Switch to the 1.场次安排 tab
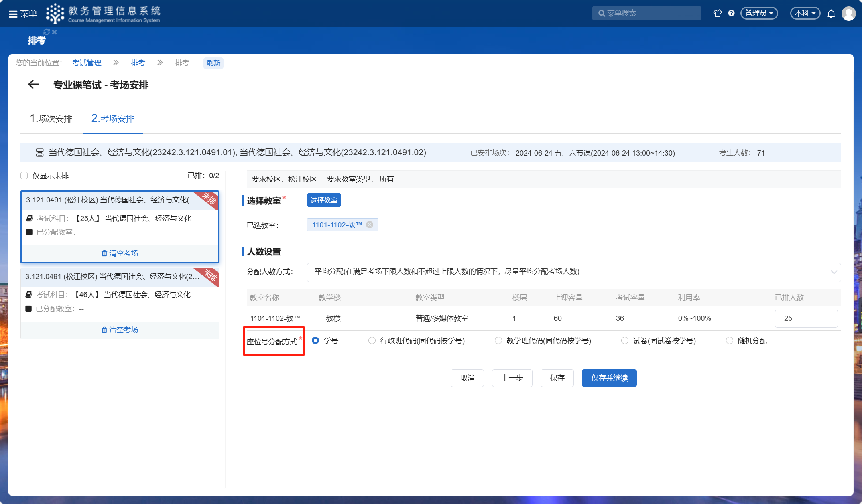 coord(51,119)
